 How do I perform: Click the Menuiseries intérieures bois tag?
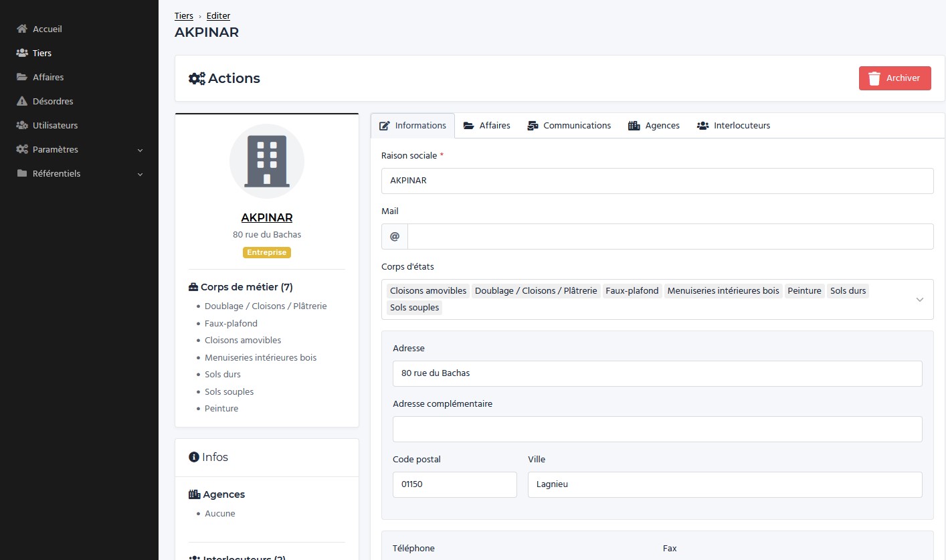723,291
